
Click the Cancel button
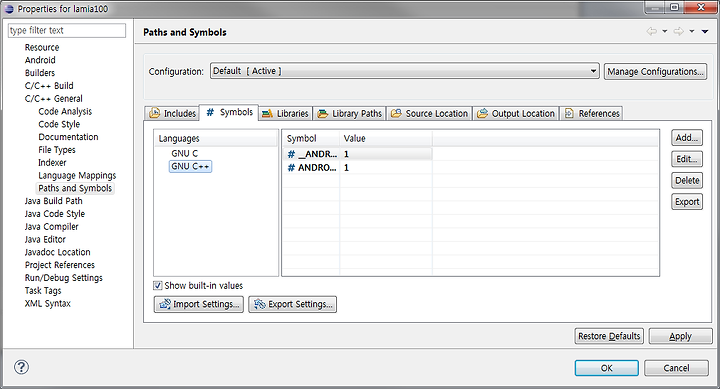tap(676, 368)
